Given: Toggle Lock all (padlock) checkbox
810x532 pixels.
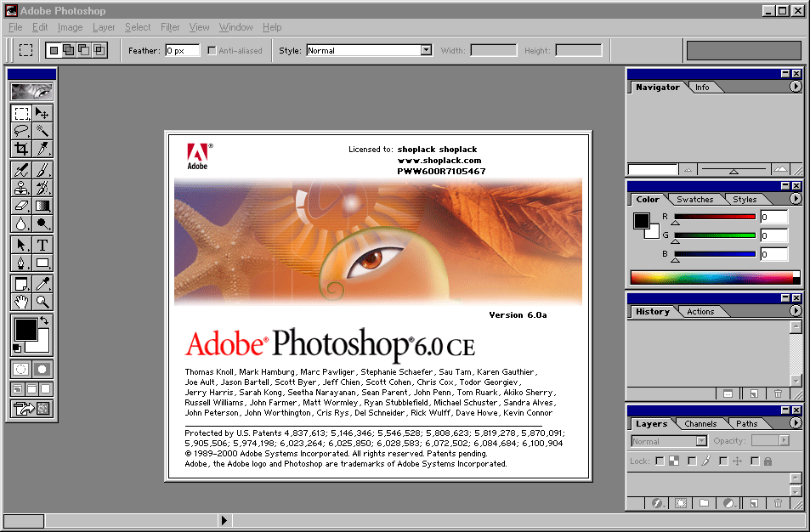Looking at the screenshot, I should click(x=755, y=461).
